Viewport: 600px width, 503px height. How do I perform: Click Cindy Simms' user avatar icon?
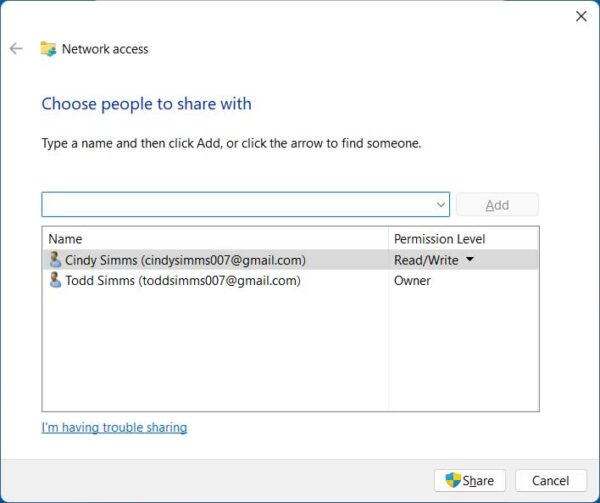point(55,260)
